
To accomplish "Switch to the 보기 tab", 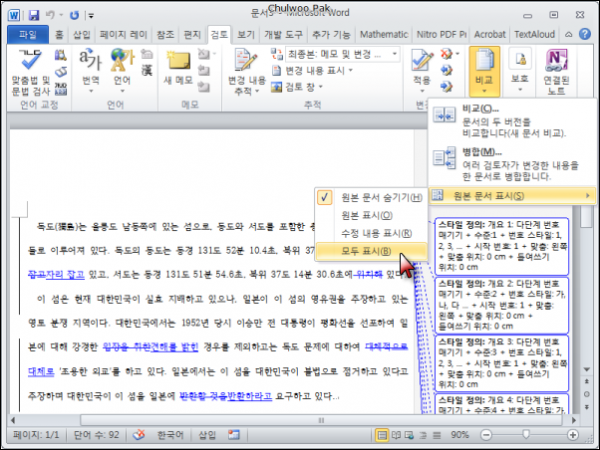I will [x=246, y=35].
